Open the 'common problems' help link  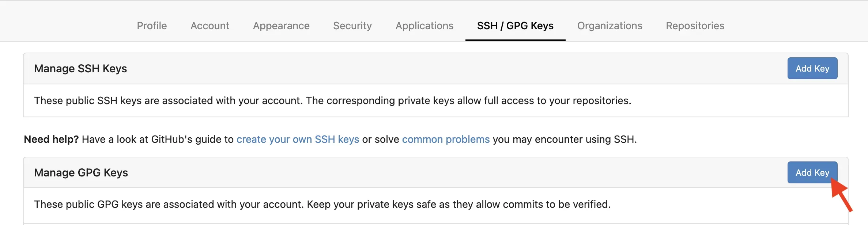tap(446, 139)
